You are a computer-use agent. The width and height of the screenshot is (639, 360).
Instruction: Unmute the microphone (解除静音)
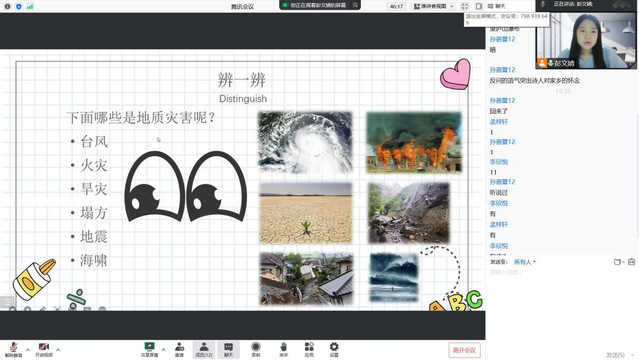13,350
